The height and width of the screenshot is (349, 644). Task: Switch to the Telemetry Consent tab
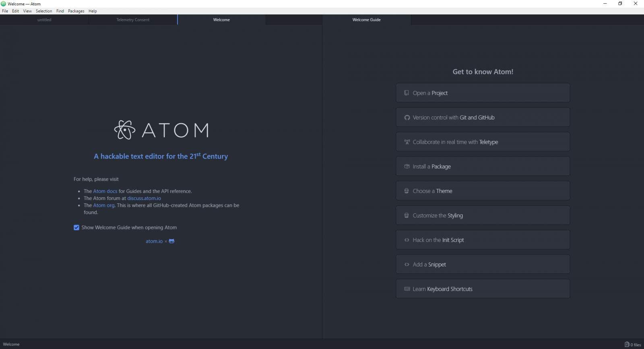point(133,20)
